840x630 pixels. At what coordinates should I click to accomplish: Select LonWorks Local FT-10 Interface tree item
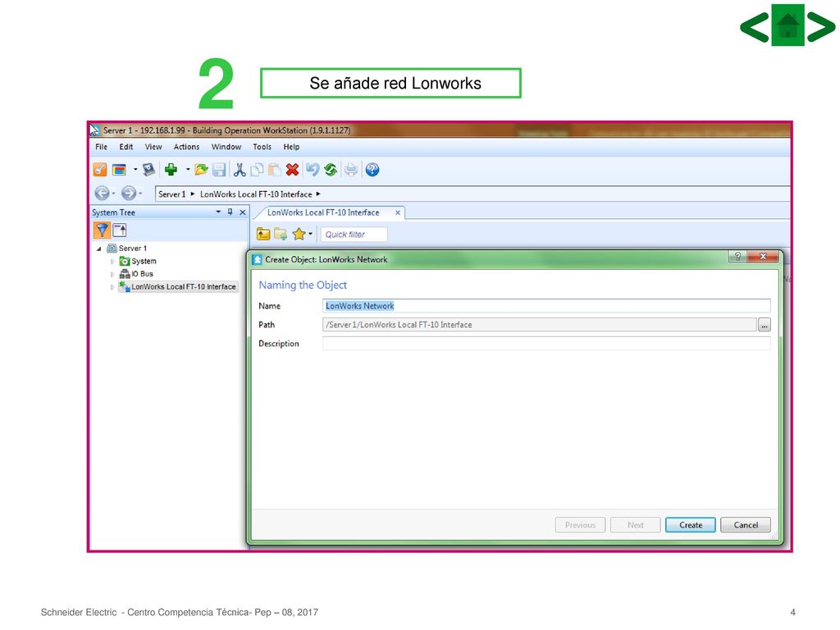[x=183, y=287]
